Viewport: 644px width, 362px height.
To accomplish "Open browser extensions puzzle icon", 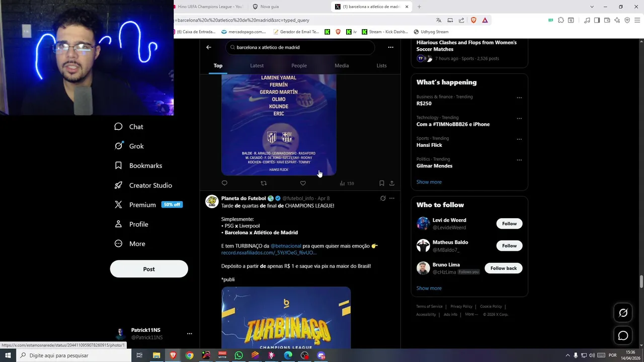I will (560, 20).
